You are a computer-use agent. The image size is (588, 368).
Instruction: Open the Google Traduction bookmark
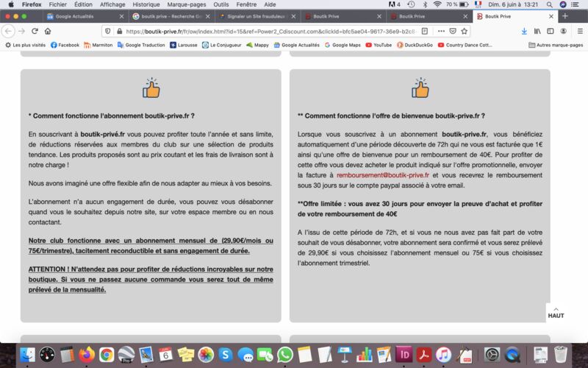coord(141,45)
